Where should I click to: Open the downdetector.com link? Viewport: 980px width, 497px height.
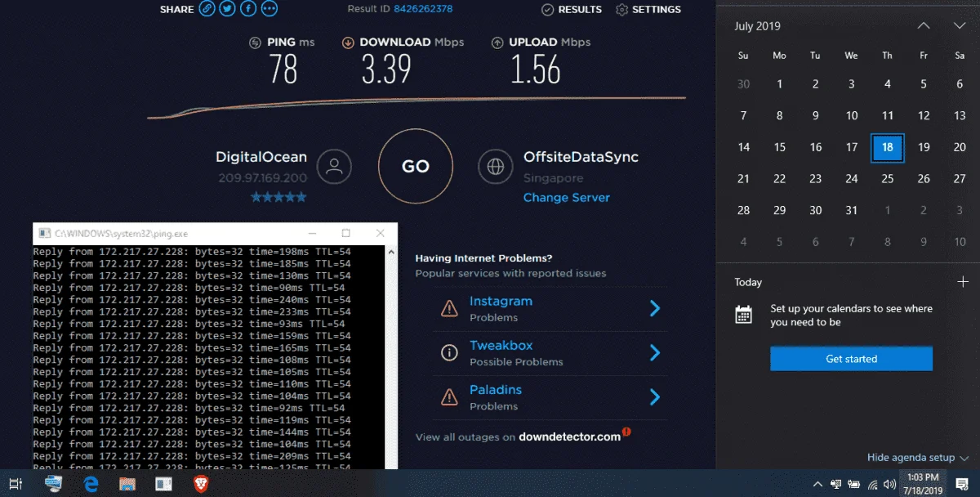coord(570,437)
